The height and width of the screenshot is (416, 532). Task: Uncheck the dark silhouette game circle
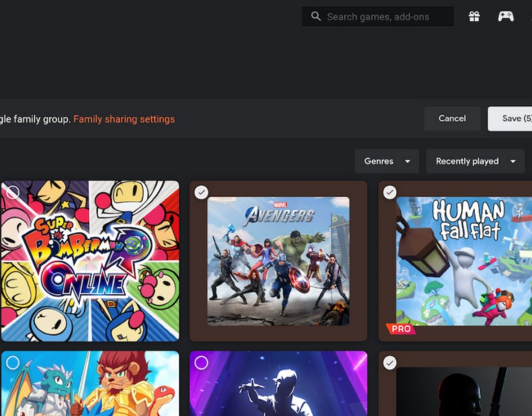tap(390, 363)
